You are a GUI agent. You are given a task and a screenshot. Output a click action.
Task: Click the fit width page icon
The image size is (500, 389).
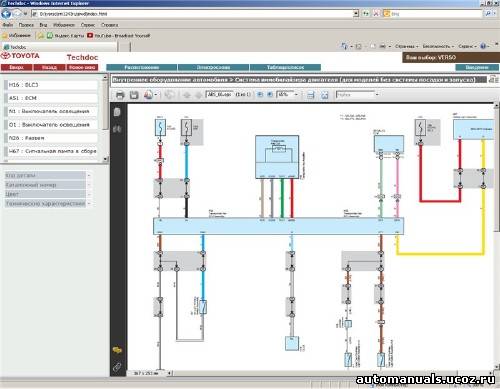[310, 95]
